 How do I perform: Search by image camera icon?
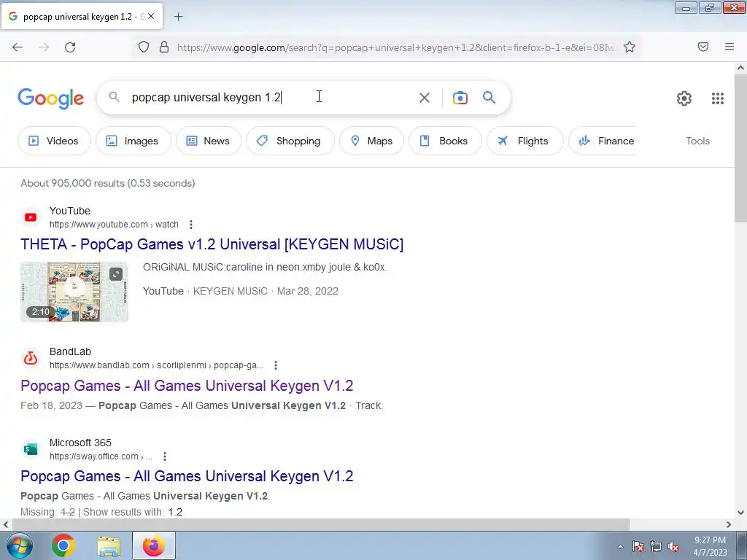coord(460,98)
